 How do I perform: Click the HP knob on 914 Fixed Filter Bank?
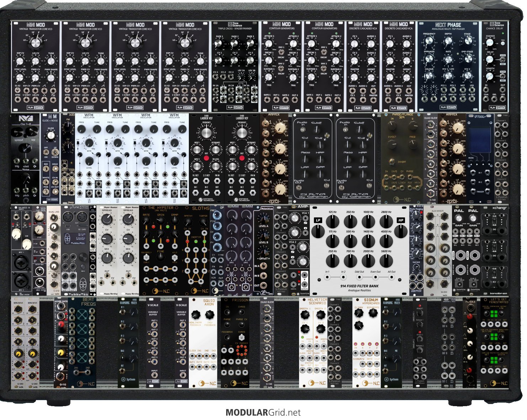tap(401, 231)
